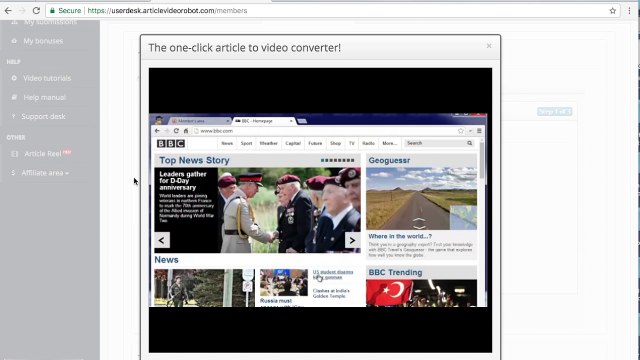640x360 pixels.
Task: Open My bonuses in sidebar
Action: coord(43,41)
